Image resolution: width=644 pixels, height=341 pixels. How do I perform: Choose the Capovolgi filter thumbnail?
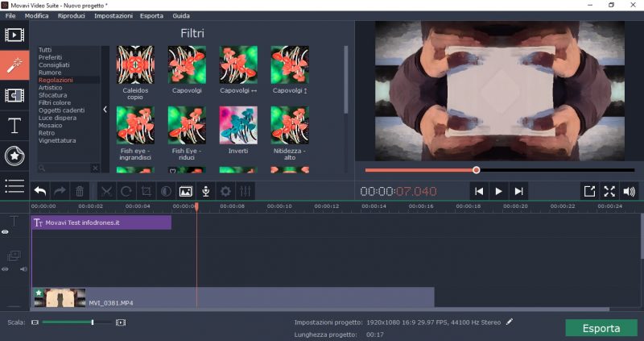pos(187,65)
